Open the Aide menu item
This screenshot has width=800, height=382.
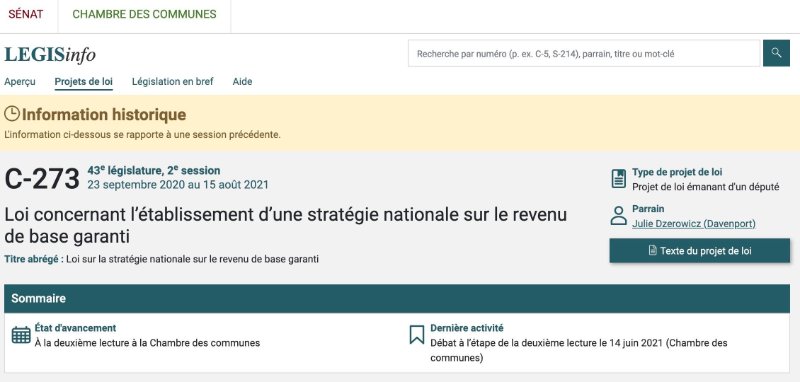[x=242, y=82]
